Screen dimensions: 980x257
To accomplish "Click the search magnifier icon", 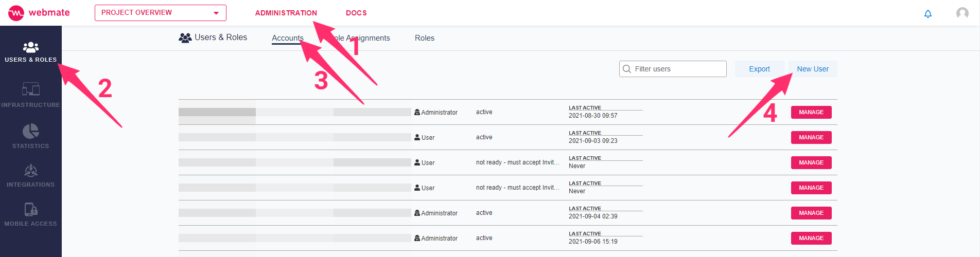I will [627, 69].
